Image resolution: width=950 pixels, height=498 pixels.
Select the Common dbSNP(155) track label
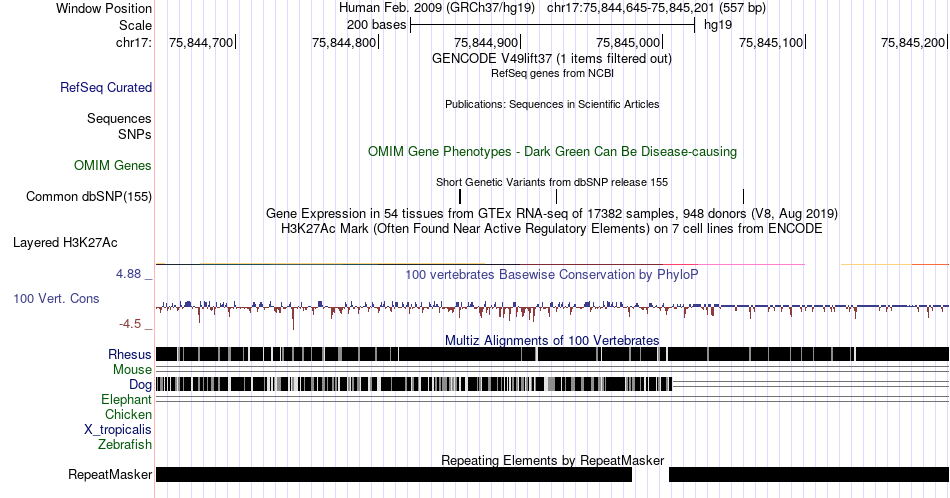click(x=89, y=196)
